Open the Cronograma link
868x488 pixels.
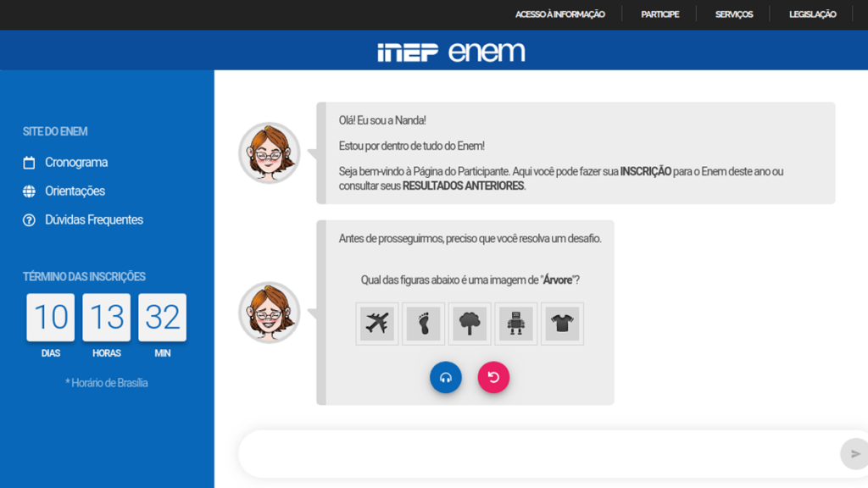(76, 163)
